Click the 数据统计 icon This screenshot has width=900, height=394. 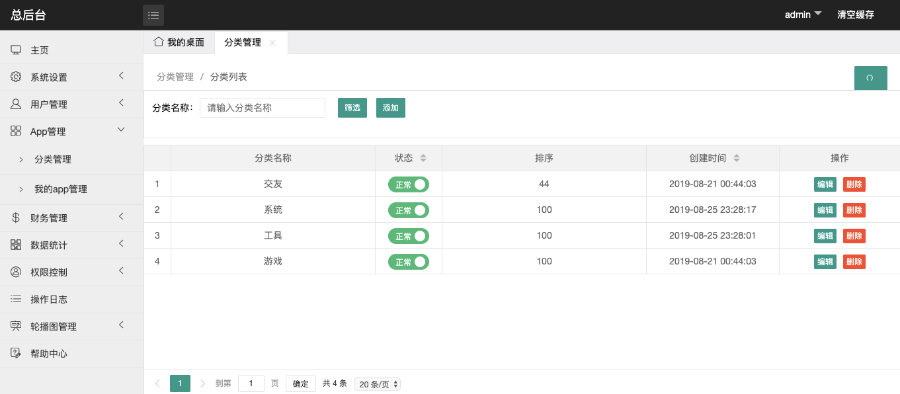pos(16,245)
